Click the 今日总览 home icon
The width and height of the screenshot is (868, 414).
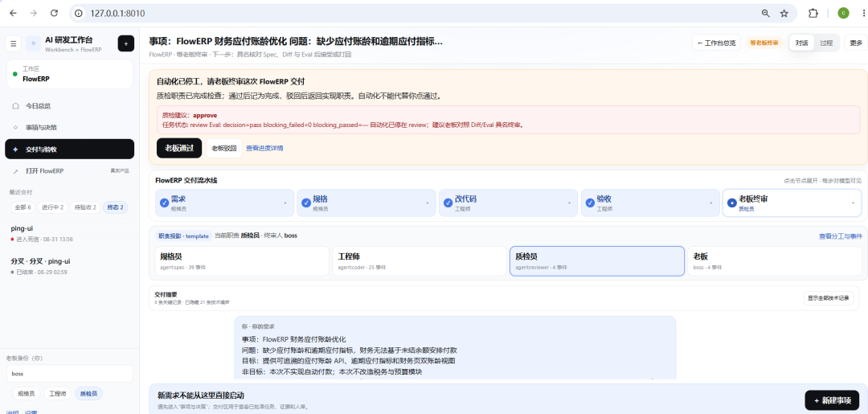coord(15,106)
